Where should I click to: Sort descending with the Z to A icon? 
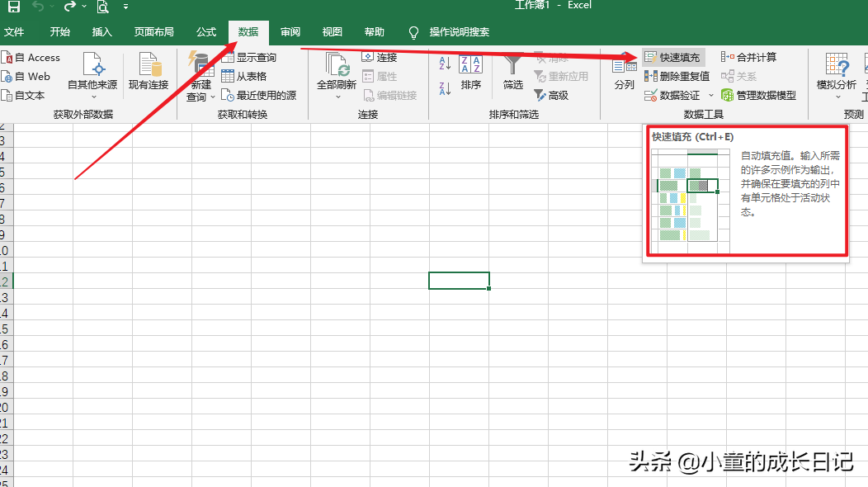[445, 87]
